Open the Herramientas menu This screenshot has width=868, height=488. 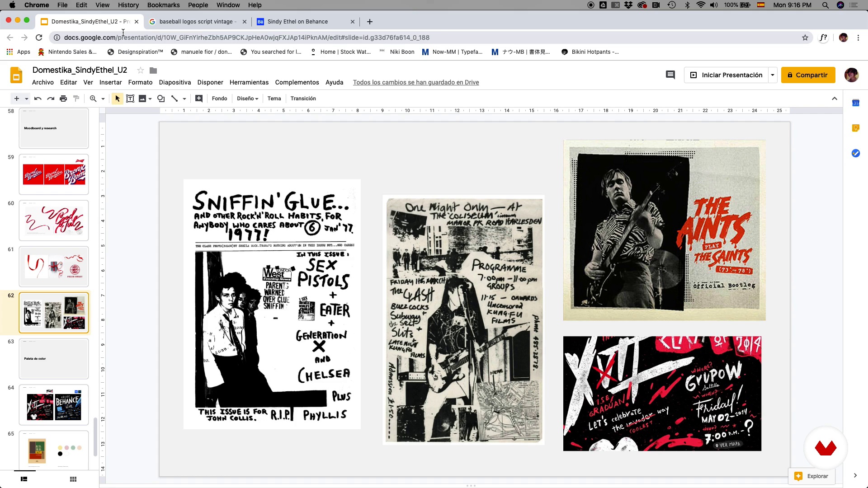tap(249, 82)
